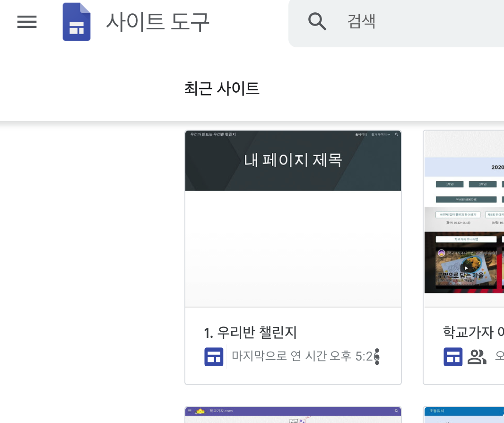Viewport: 504px width, 423px height.
Task: Click the Sites icon under 학교가자 card
Action: [x=453, y=357]
